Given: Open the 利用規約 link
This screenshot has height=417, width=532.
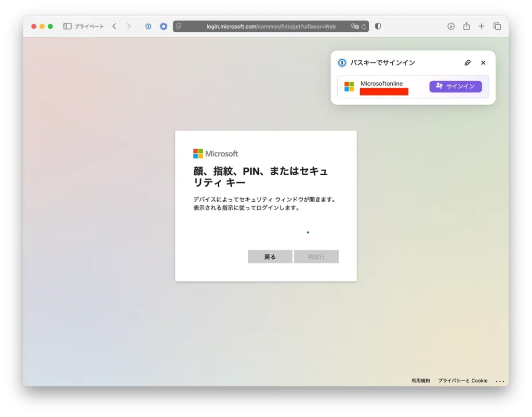Looking at the screenshot, I should click(421, 381).
